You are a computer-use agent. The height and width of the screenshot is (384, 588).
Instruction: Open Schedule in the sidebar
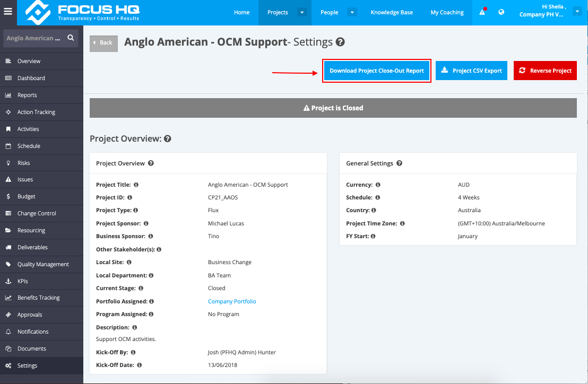point(41,146)
